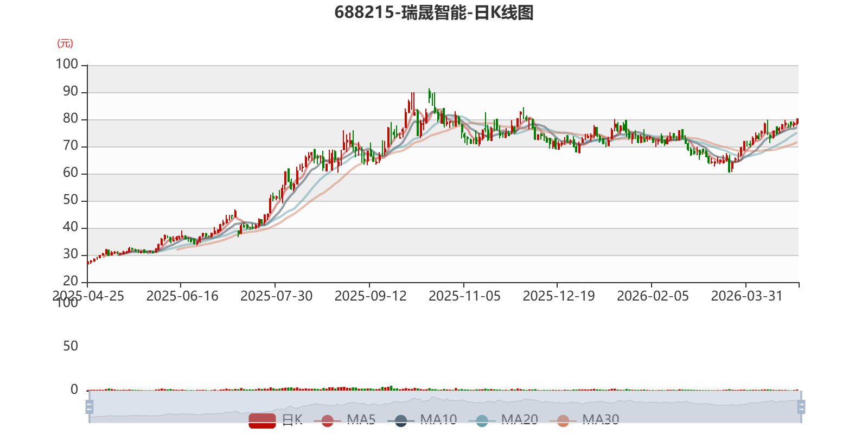The width and height of the screenshot is (868, 434).
Task: Click the volume bars panel
Action: 443,388
